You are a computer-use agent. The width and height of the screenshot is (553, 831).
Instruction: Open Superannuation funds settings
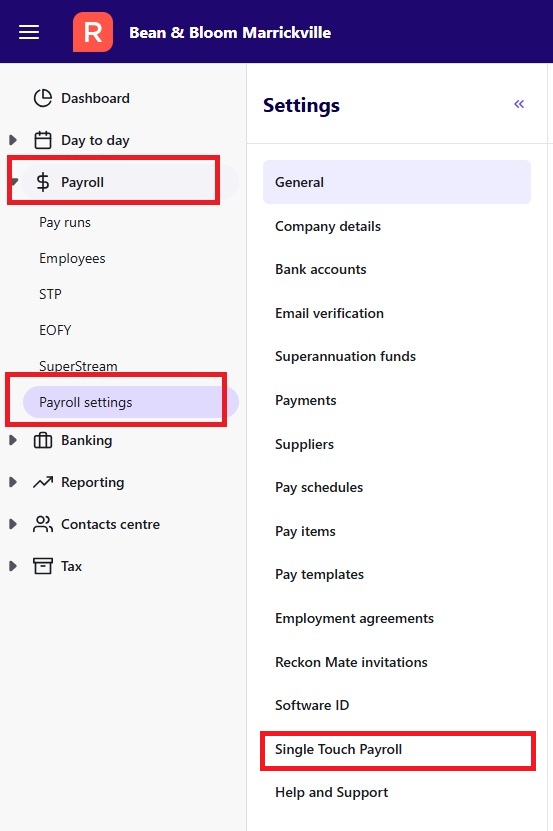point(345,356)
